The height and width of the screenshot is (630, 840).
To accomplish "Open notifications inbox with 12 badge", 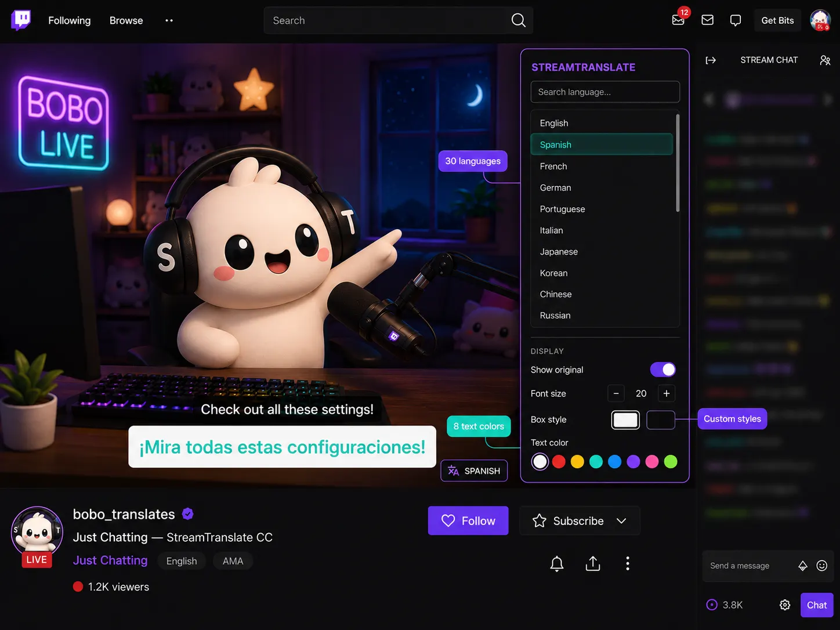I will coord(678,20).
